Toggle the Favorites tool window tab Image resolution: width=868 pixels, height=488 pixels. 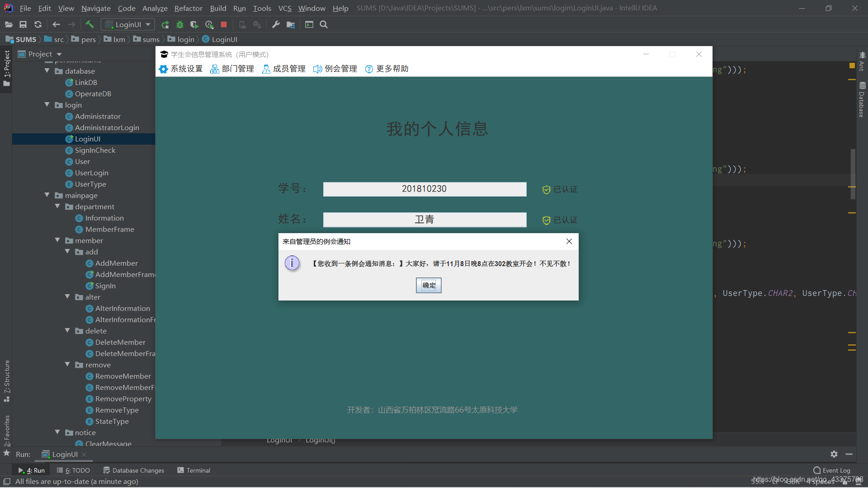(7, 432)
